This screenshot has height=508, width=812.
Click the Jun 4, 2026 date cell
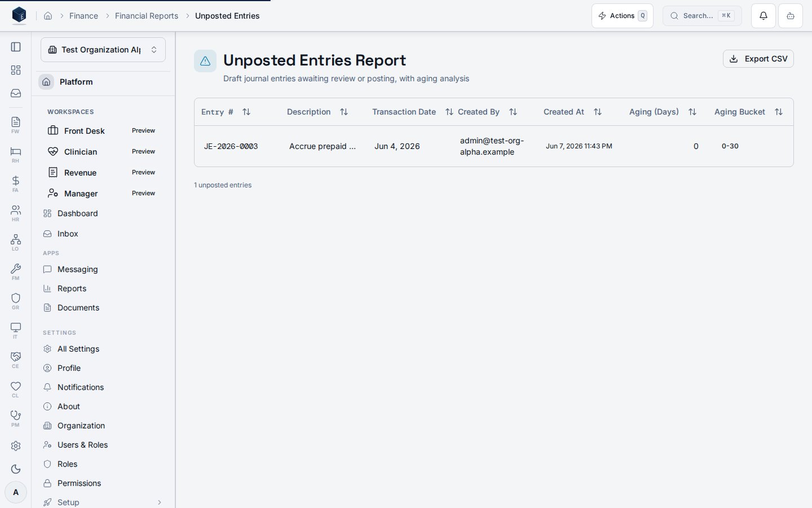(397, 146)
